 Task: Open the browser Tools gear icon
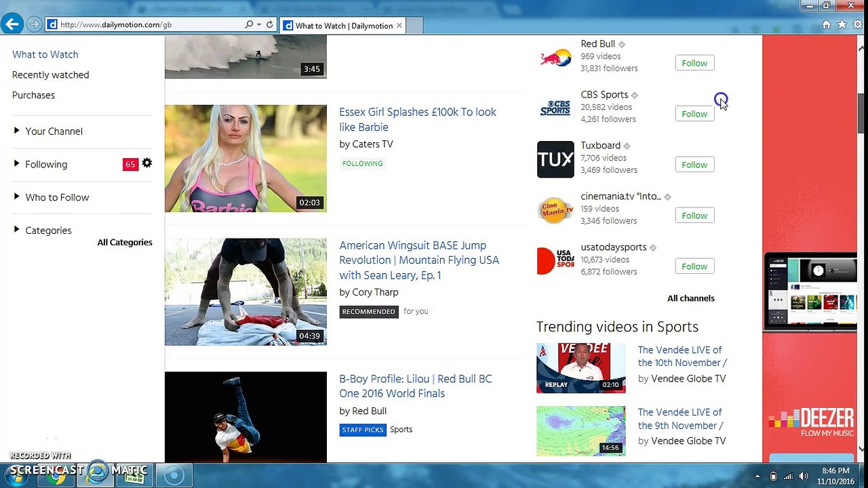coord(857,24)
